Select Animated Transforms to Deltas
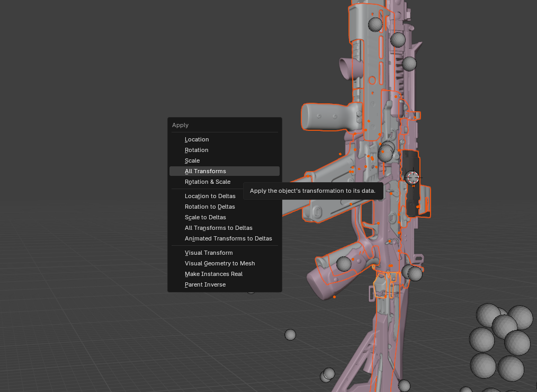 (228, 238)
